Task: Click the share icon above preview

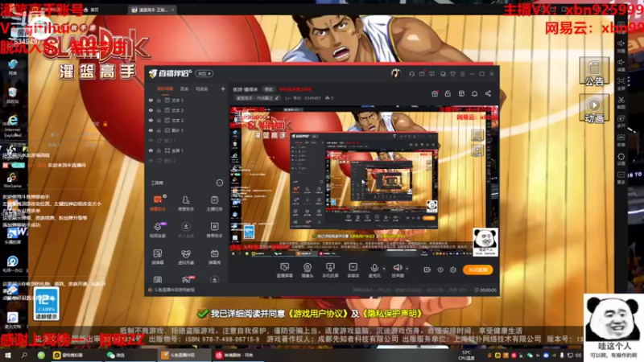Action: [x=488, y=93]
